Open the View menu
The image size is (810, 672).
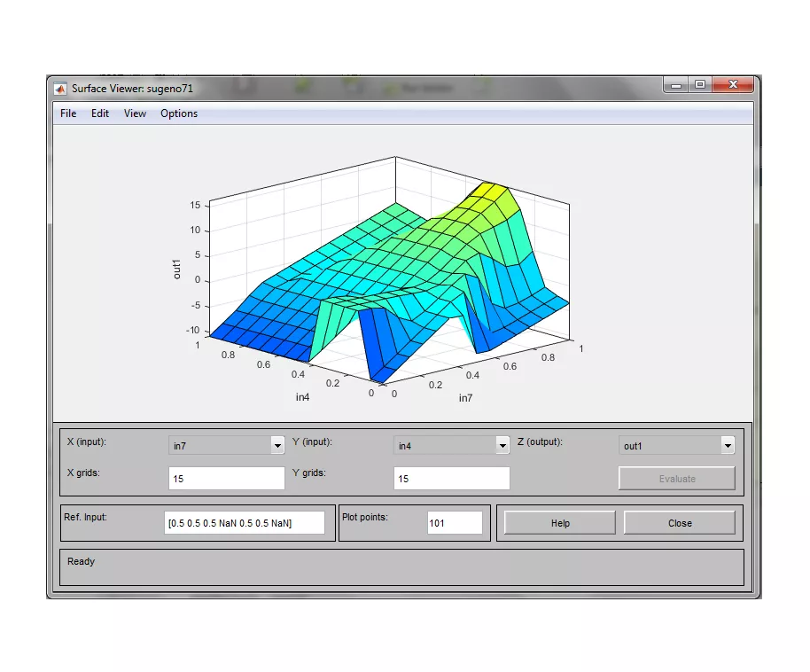click(135, 113)
